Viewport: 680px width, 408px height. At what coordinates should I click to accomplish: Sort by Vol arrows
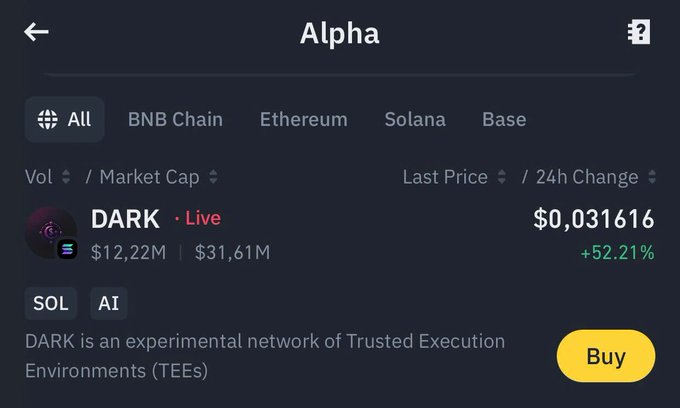pos(66,178)
